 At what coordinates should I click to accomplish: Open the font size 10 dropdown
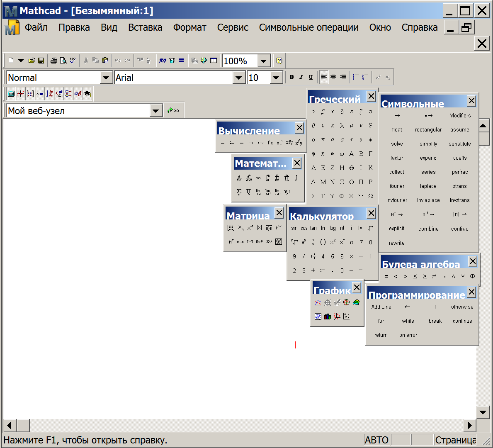coord(276,78)
